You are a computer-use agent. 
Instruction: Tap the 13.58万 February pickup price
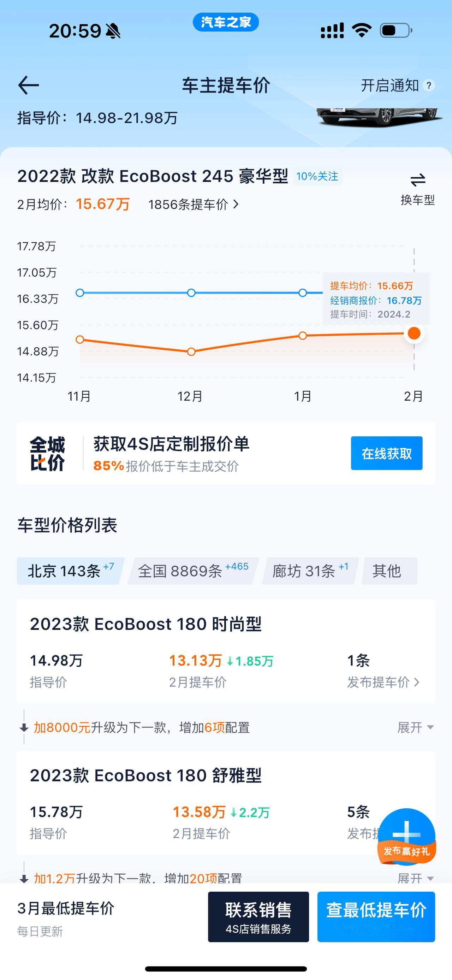(199, 812)
